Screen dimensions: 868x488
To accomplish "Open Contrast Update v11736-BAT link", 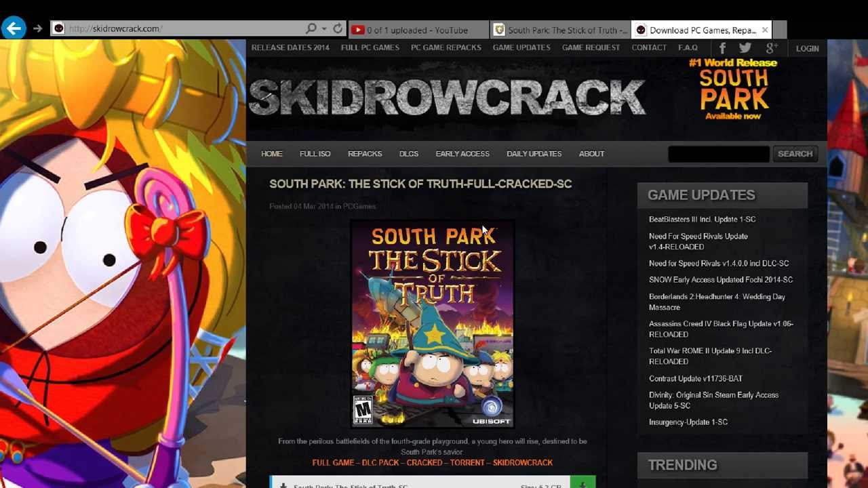I will pos(696,379).
